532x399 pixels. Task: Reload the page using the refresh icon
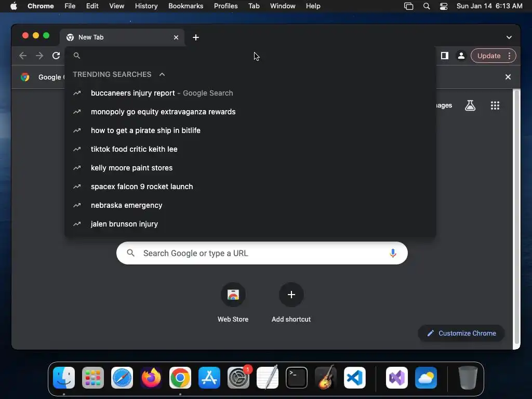click(56, 56)
